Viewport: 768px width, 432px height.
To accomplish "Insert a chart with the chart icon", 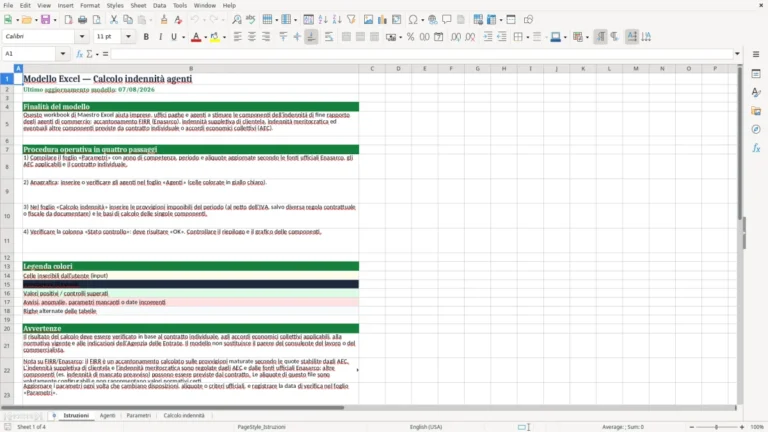I will (x=383, y=20).
